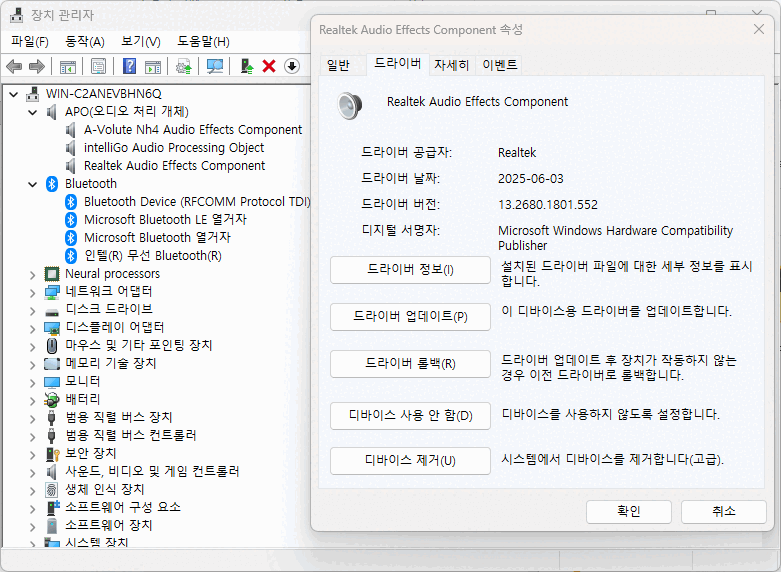Click the computer tower with green arrow icon

247,66
